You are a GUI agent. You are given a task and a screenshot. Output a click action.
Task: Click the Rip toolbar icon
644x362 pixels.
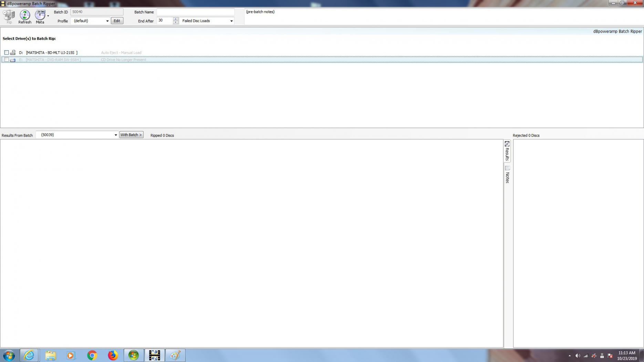pos(9,15)
